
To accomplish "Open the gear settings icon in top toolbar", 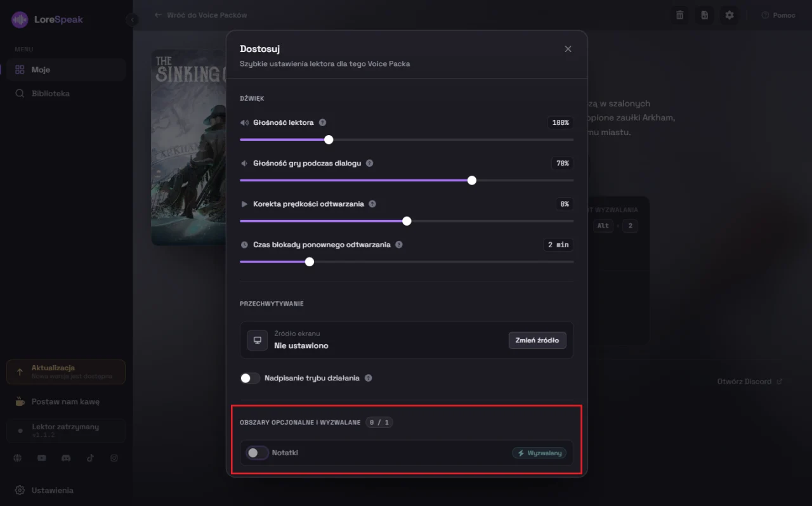I will point(730,15).
